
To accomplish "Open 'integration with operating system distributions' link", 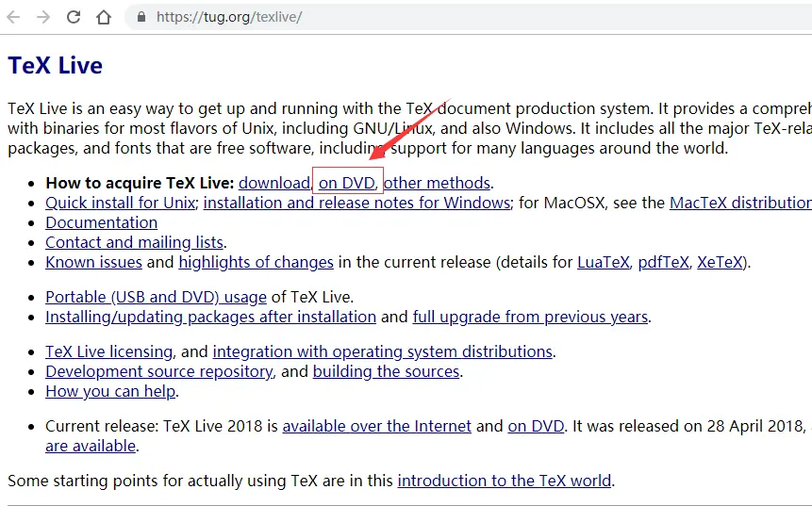I will (383, 351).
